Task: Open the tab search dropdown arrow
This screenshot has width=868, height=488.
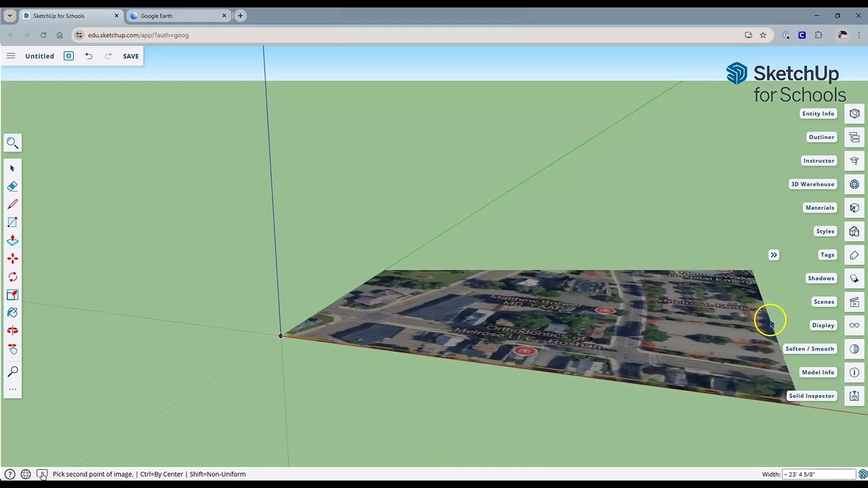Action: click(9, 16)
